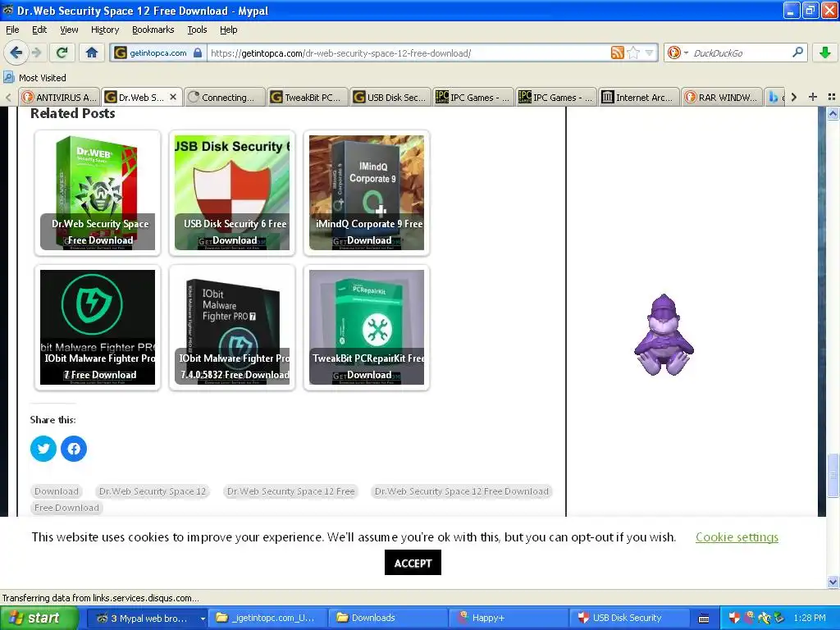
Task: Bookmark this page with the star icon
Action: 633,52
